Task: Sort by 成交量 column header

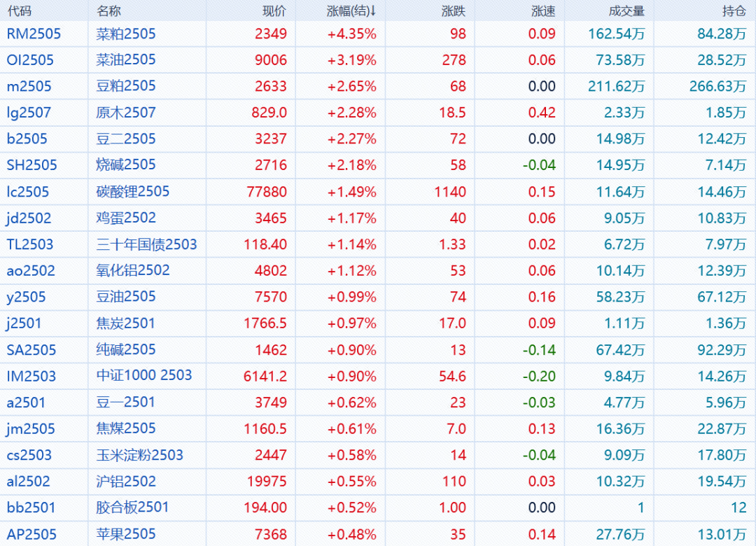Action: pyautogui.click(x=626, y=11)
